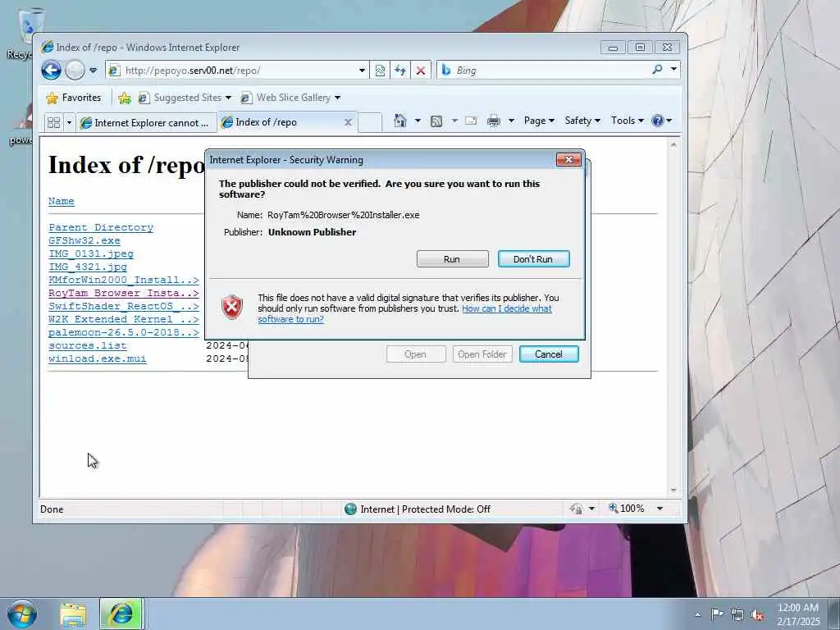
Task: Click the KMforWin2000_Install link
Action: coord(123,281)
